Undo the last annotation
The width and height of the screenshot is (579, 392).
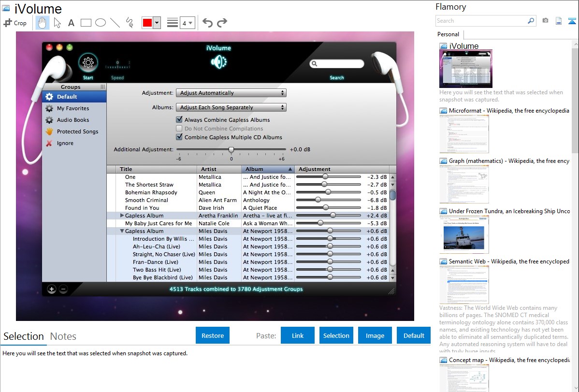tap(207, 23)
